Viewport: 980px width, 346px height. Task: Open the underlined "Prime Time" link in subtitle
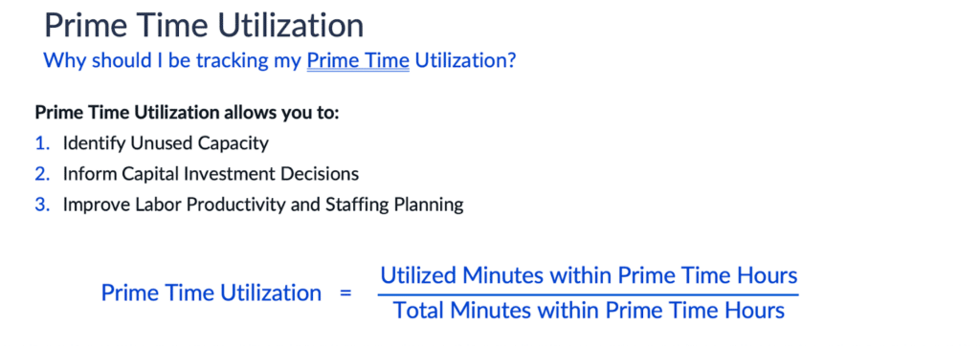click(358, 61)
